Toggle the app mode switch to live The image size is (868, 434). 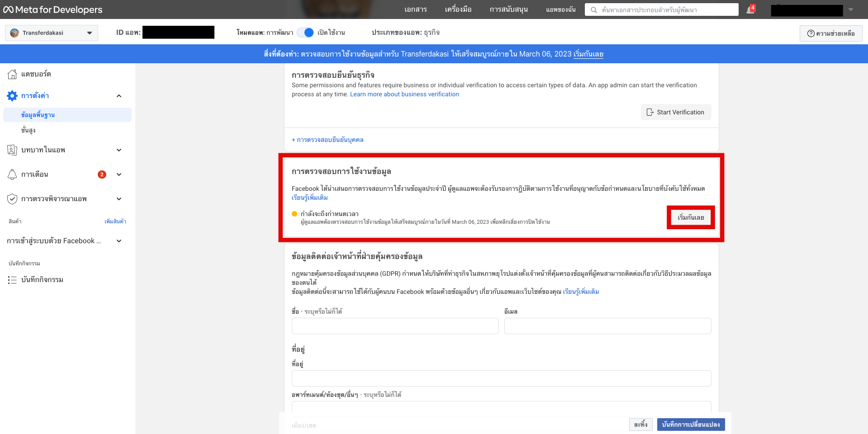click(x=305, y=33)
